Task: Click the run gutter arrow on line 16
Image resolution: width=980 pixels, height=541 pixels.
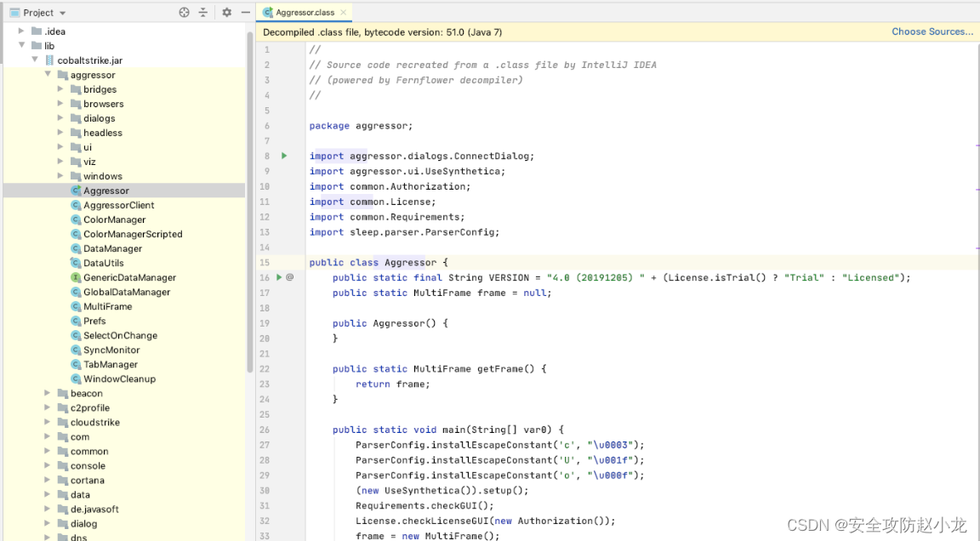Action: pyautogui.click(x=279, y=276)
